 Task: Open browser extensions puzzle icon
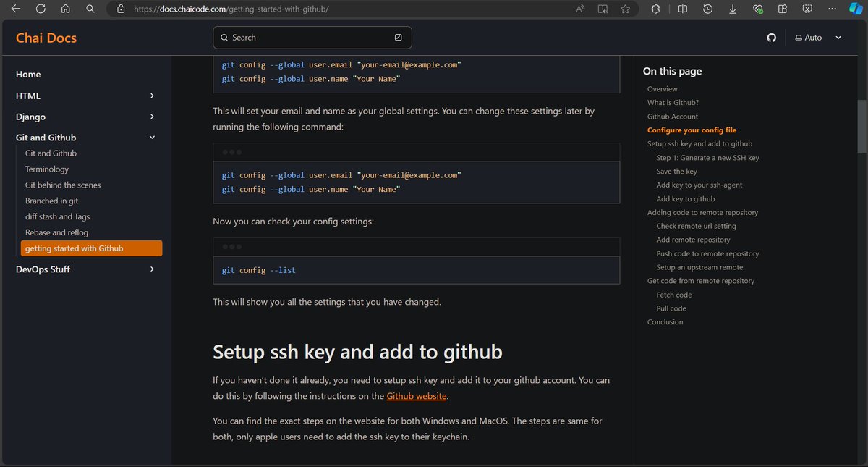click(x=656, y=9)
